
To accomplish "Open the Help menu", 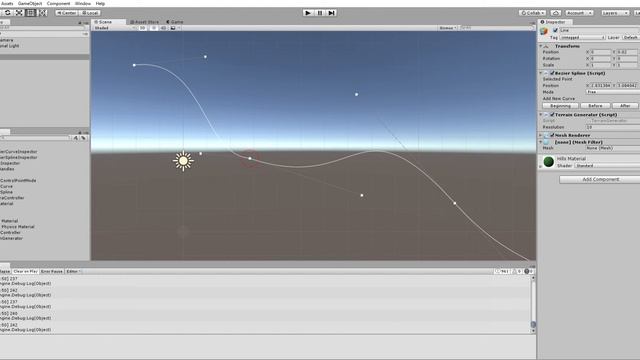I will pos(100,3).
